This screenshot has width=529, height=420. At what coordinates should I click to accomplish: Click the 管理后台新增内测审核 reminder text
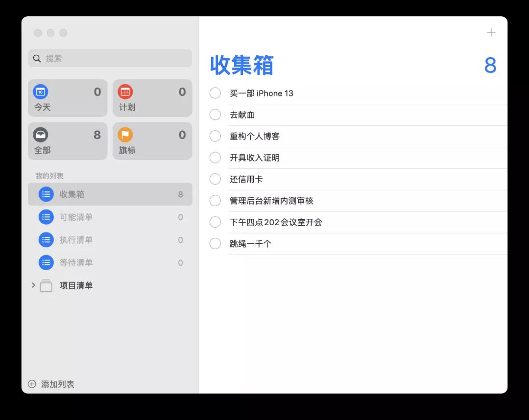pos(271,201)
